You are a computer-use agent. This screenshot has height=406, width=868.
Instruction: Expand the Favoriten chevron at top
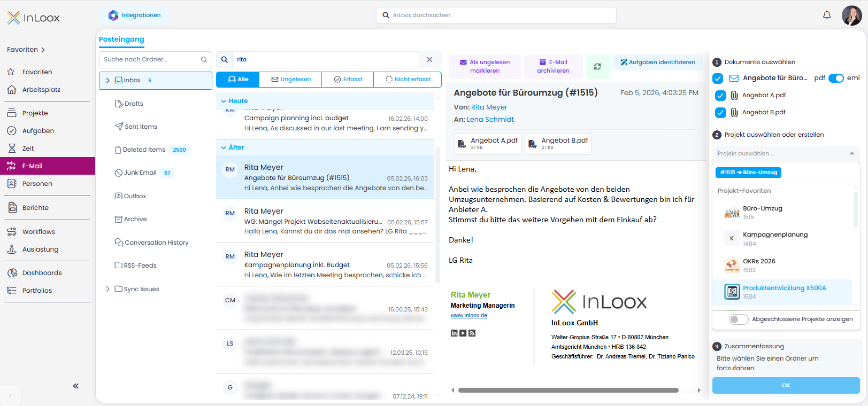[43, 50]
